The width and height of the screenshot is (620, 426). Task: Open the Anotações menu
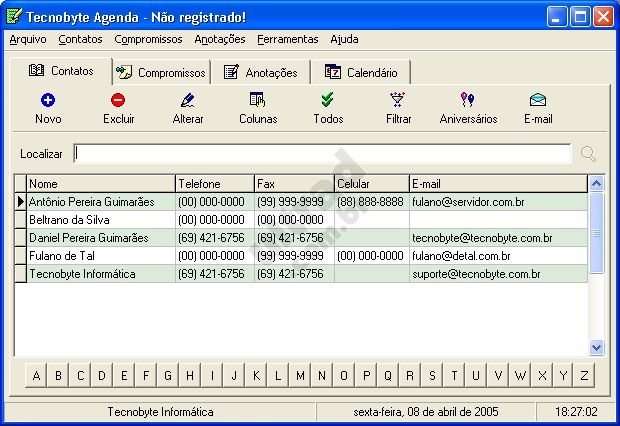point(220,39)
